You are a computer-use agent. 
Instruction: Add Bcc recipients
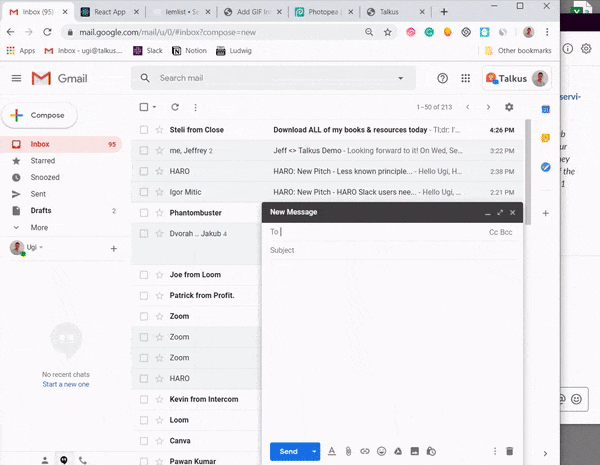506,232
